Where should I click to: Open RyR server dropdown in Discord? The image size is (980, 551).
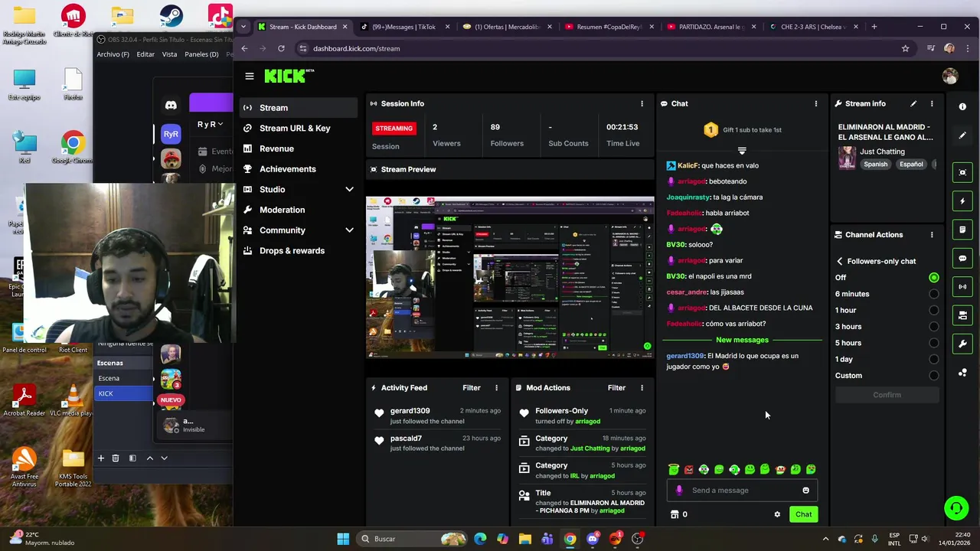click(x=211, y=124)
